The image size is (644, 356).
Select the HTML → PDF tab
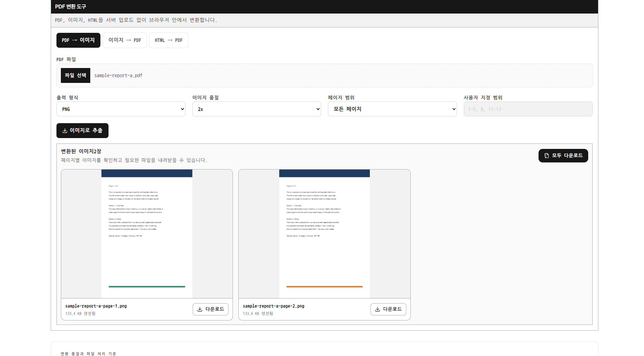click(169, 40)
